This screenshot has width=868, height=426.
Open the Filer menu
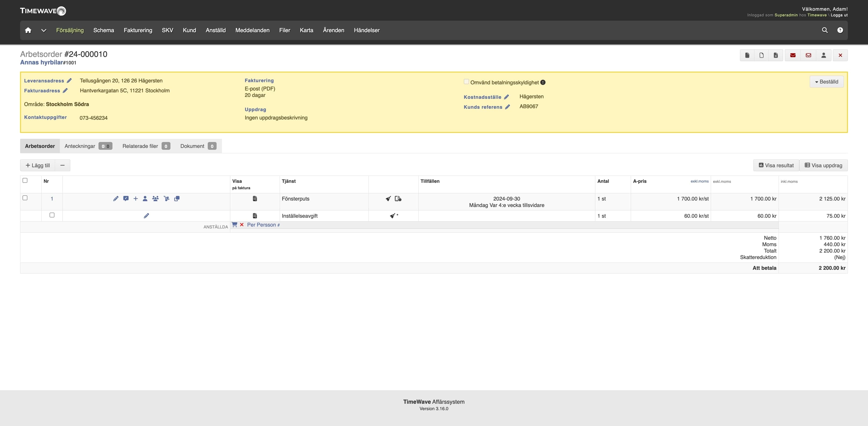tap(285, 30)
